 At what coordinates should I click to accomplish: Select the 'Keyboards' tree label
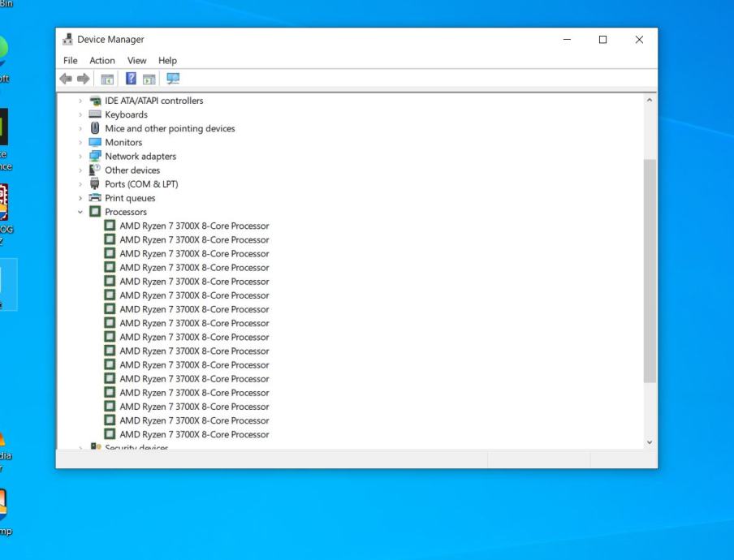click(126, 114)
